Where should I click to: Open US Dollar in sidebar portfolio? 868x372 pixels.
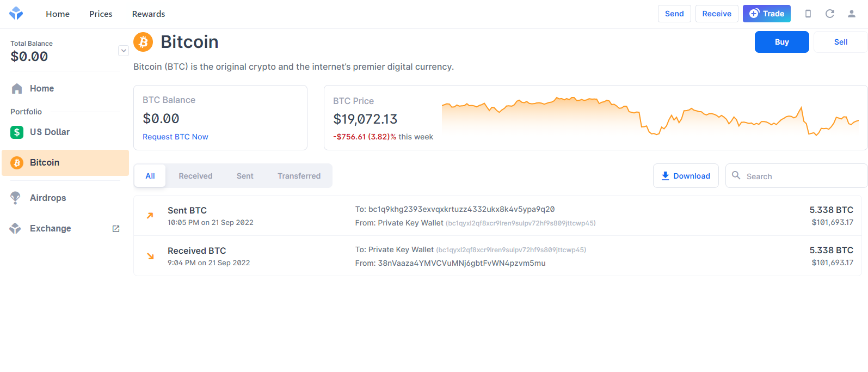click(x=50, y=132)
